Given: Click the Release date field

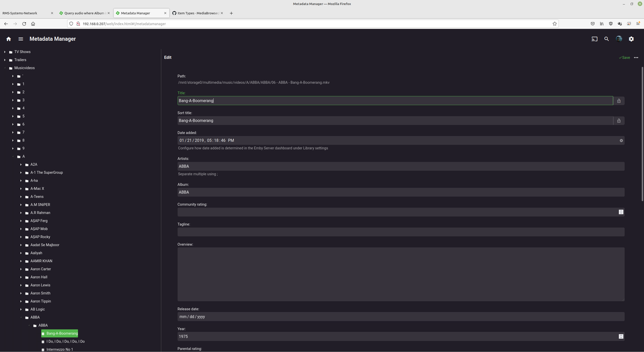Looking at the screenshot, I should coord(401,317).
